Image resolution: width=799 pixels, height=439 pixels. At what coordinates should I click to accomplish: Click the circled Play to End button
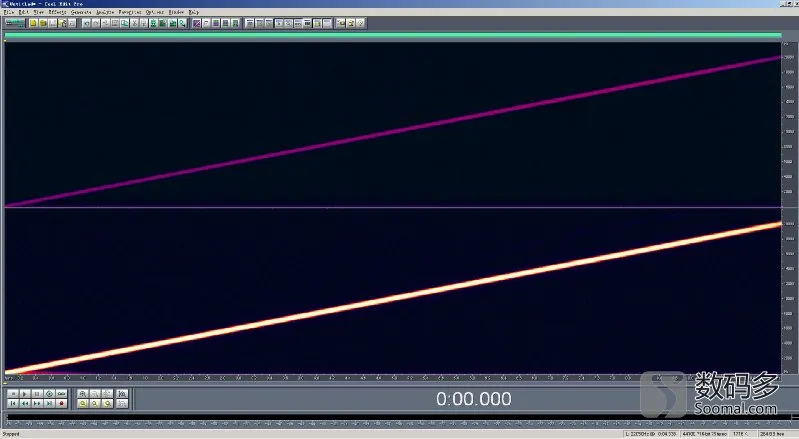point(49,394)
